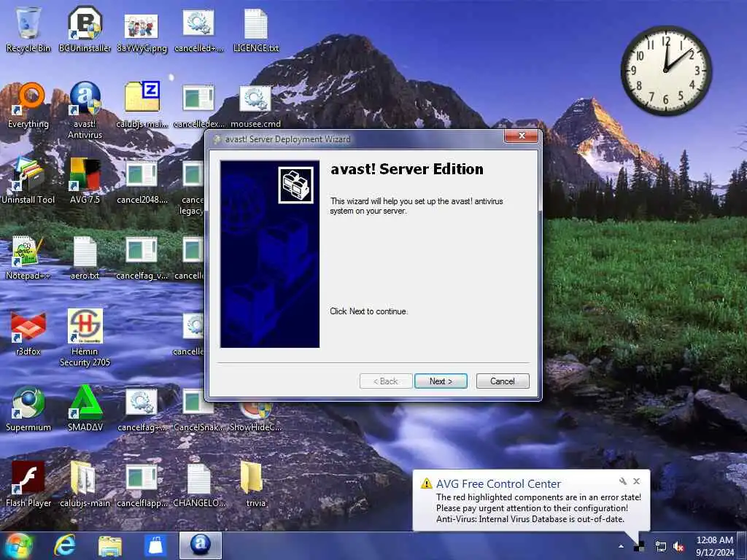Image resolution: width=747 pixels, height=560 pixels.
Task: Select the cancelled+... batch file icon
Action: point(198,29)
